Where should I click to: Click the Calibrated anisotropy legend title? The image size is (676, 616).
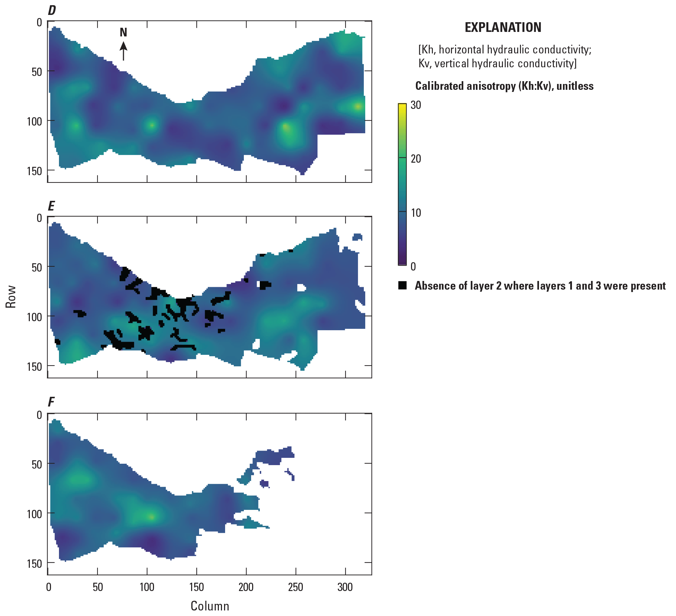click(x=504, y=86)
